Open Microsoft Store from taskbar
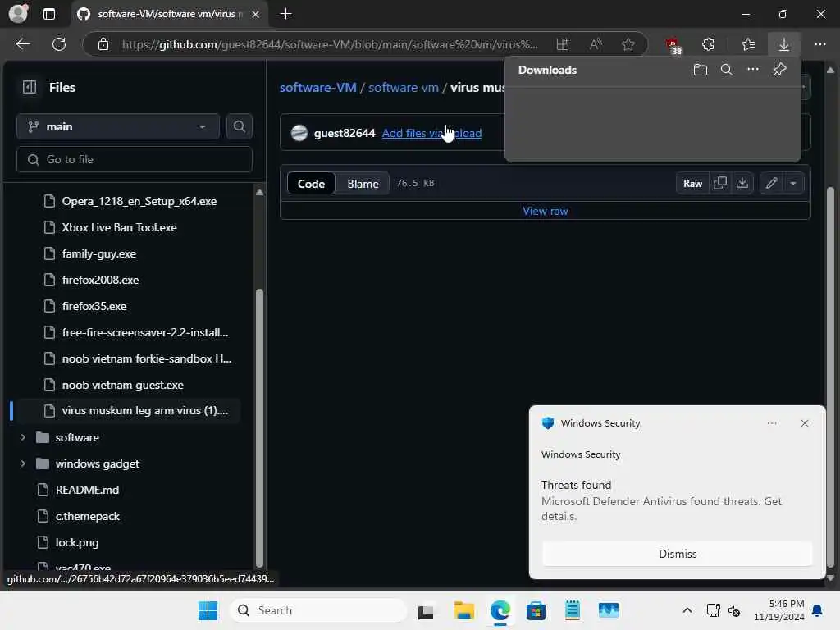Image resolution: width=840 pixels, height=630 pixels. [x=536, y=610]
